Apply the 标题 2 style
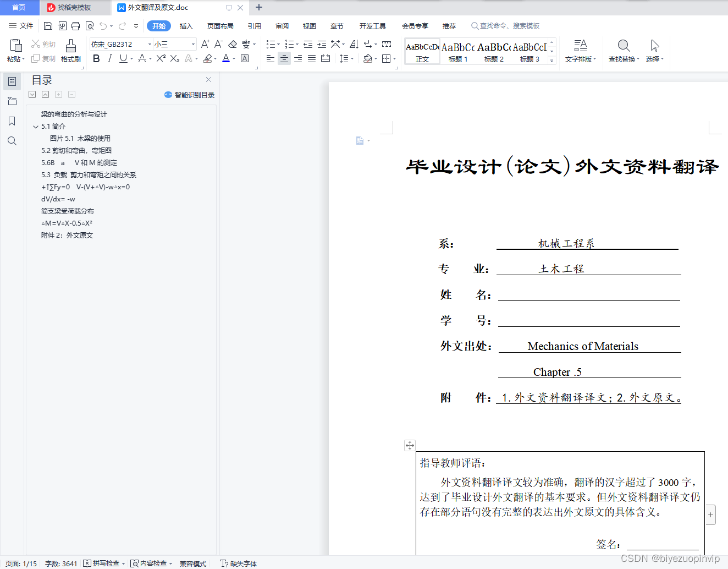Image resolution: width=728 pixels, height=569 pixels. pyautogui.click(x=494, y=51)
